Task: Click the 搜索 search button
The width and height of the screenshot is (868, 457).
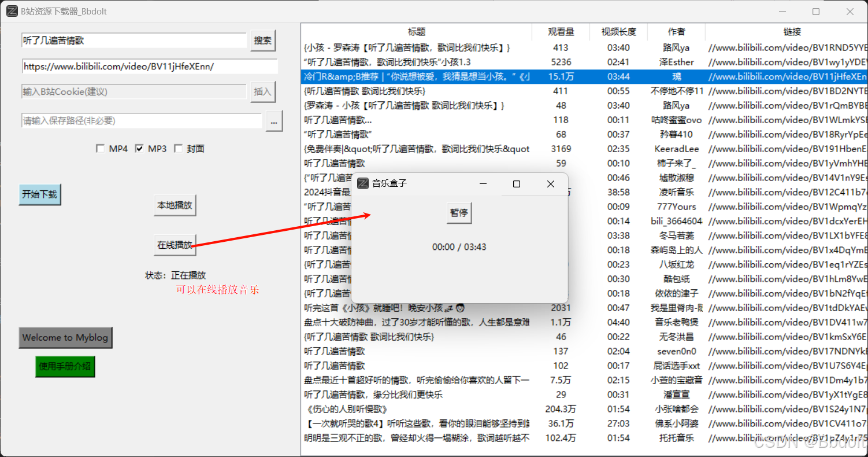Action: [263, 40]
